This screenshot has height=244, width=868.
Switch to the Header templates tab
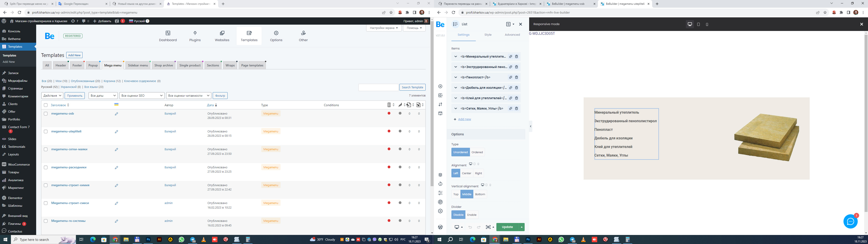click(x=61, y=65)
